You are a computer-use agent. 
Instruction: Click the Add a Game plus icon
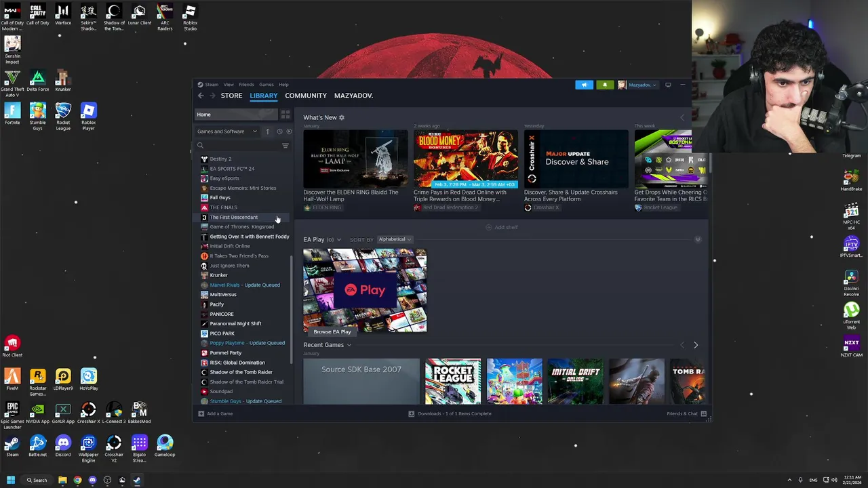[201, 413]
